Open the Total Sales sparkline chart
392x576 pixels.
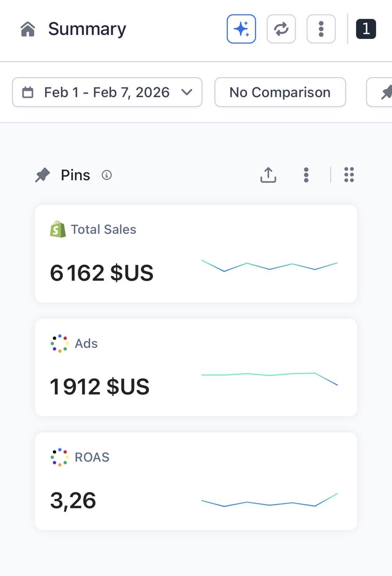[x=270, y=265]
